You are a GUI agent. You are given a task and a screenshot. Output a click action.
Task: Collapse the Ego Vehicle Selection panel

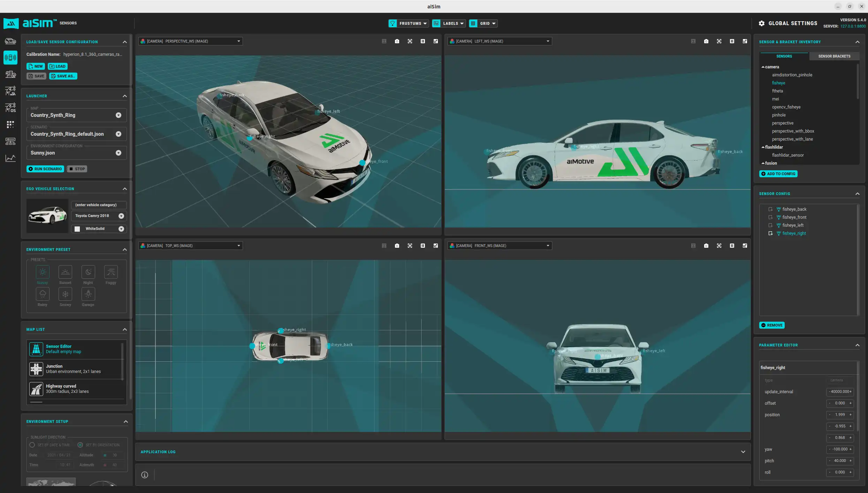[x=125, y=189]
